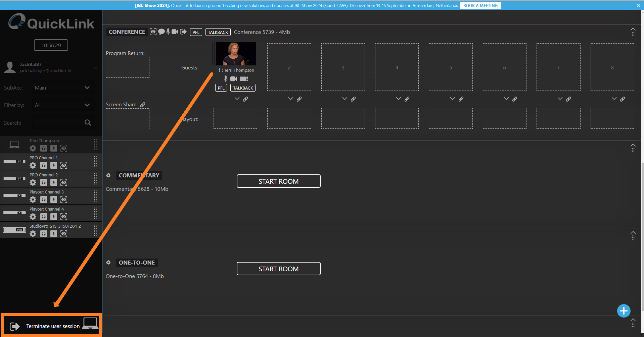
Task: Click headphones icon on Playout Channel 3
Action: point(44,200)
